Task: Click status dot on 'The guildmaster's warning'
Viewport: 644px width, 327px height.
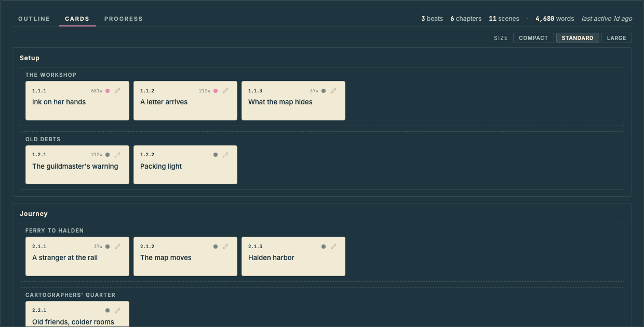Action: [x=108, y=155]
